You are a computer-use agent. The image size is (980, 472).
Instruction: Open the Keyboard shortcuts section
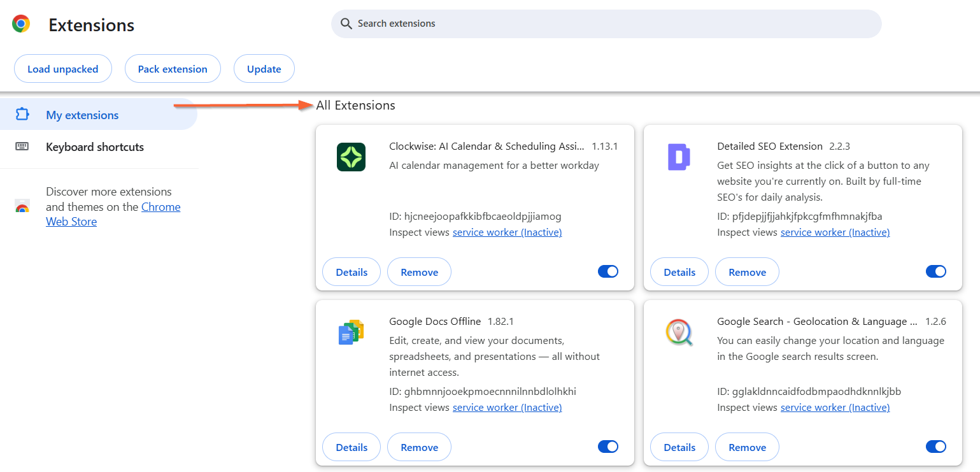point(99,147)
